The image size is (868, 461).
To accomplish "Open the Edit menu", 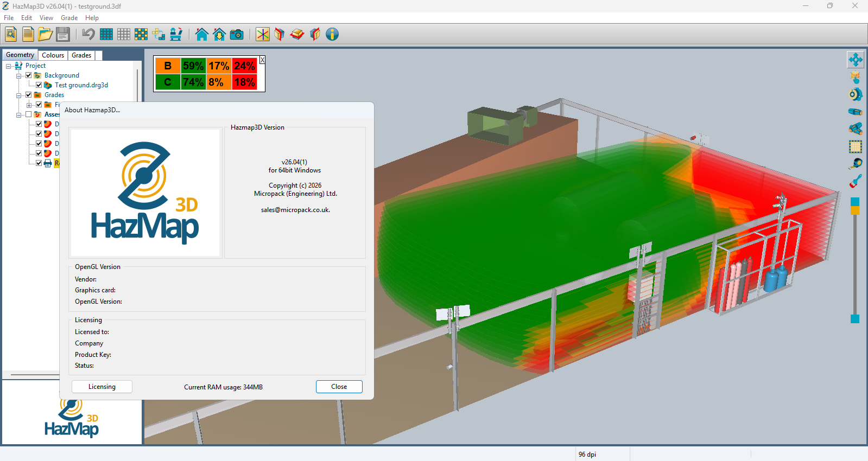I will click(27, 18).
